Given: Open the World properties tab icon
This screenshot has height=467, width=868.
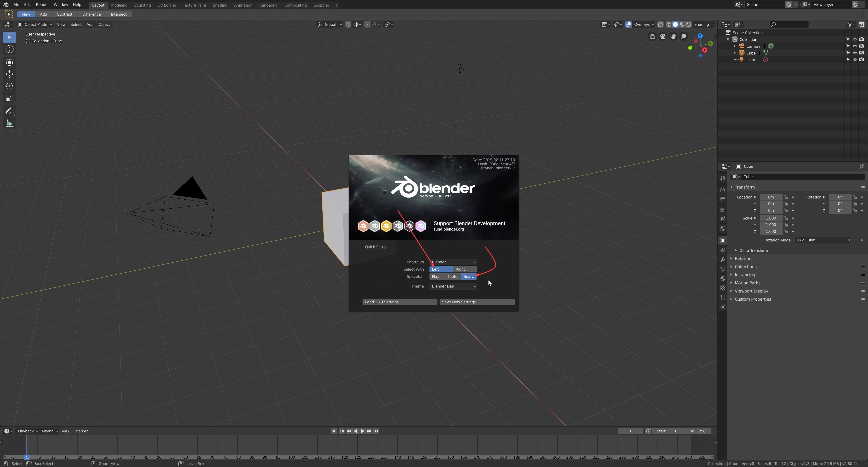Looking at the screenshot, I should tap(723, 228).
